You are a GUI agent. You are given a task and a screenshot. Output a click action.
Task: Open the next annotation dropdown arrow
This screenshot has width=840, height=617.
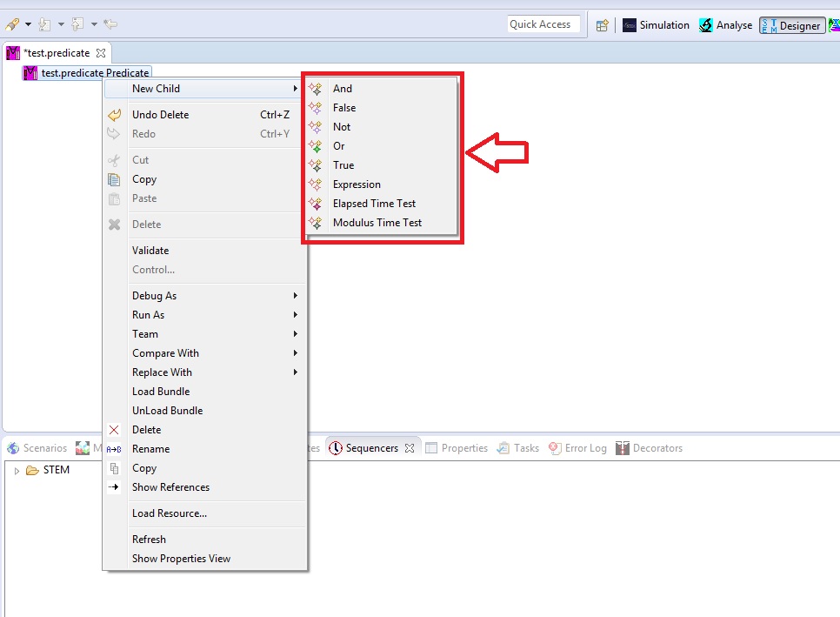tap(61, 24)
